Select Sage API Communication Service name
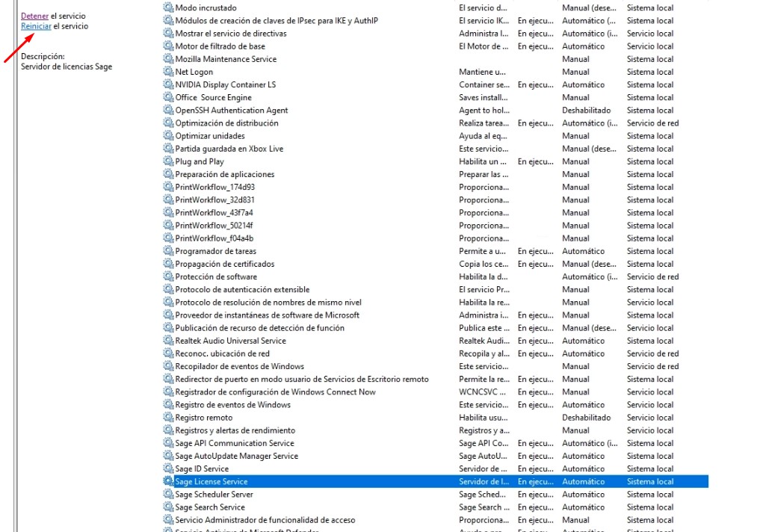760x532 pixels. pyautogui.click(x=235, y=443)
